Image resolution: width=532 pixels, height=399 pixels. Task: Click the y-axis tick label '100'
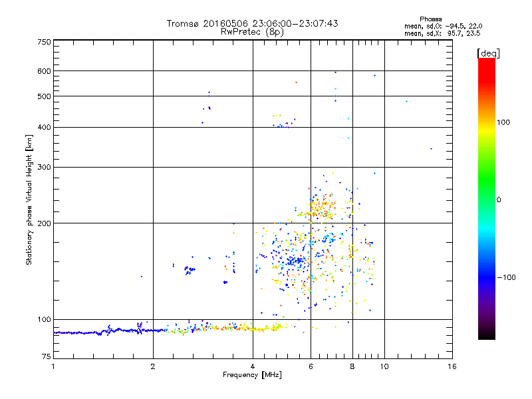[44, 319]
